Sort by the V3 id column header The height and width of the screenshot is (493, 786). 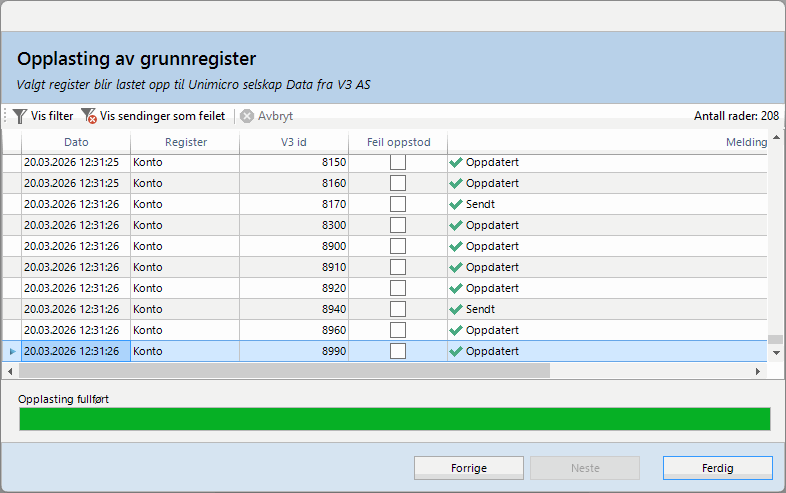(294, 142)
